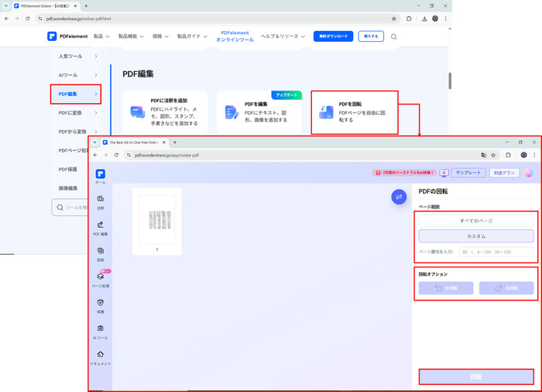Switch to PDFelement Online browser tab
The image size is (542, 392).
(x=44, y=6)
